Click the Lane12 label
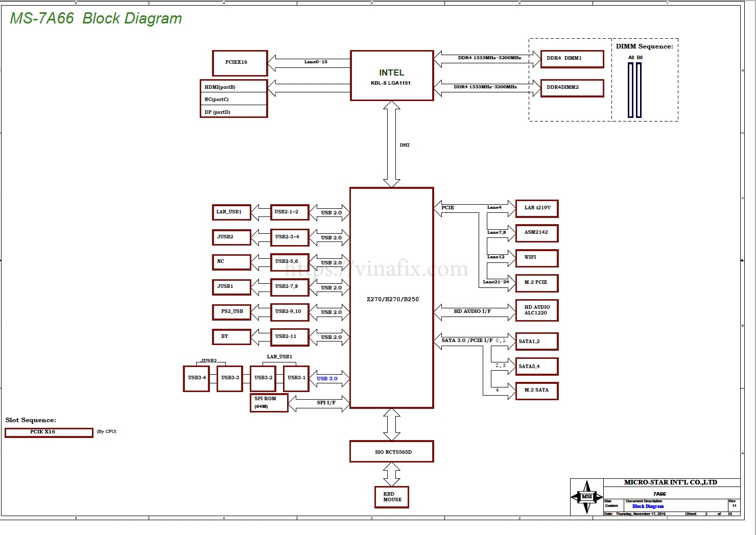Viewport: 756px width, 535px height. pyautogui.click(x=495, y=257)
